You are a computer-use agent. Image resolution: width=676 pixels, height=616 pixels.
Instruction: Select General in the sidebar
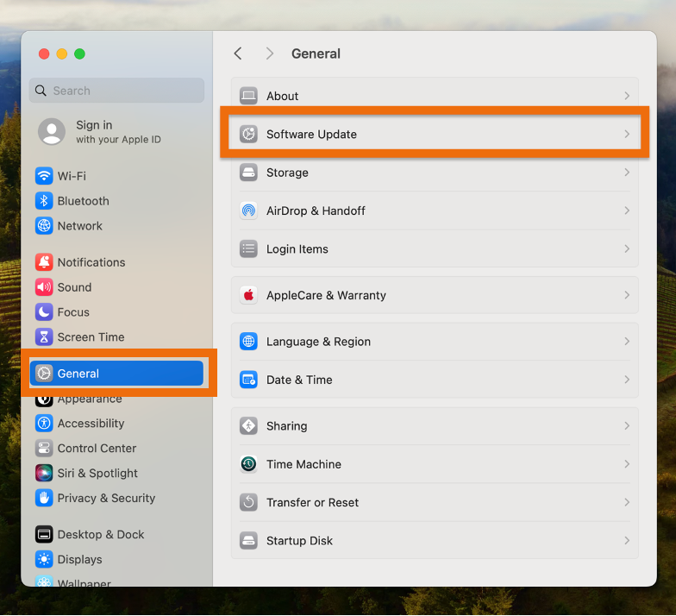click(116, 374)
